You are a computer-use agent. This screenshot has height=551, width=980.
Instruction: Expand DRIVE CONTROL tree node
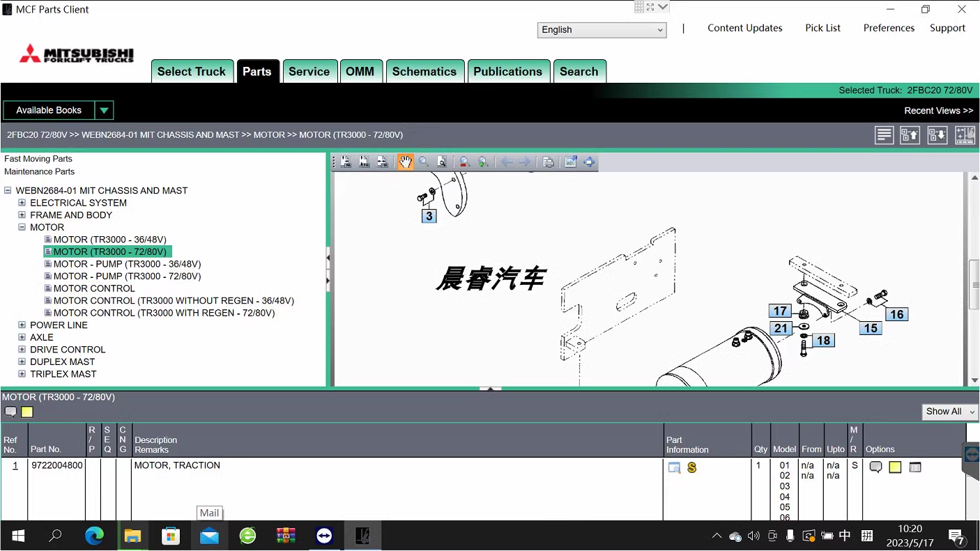click(x=22, y=349)
